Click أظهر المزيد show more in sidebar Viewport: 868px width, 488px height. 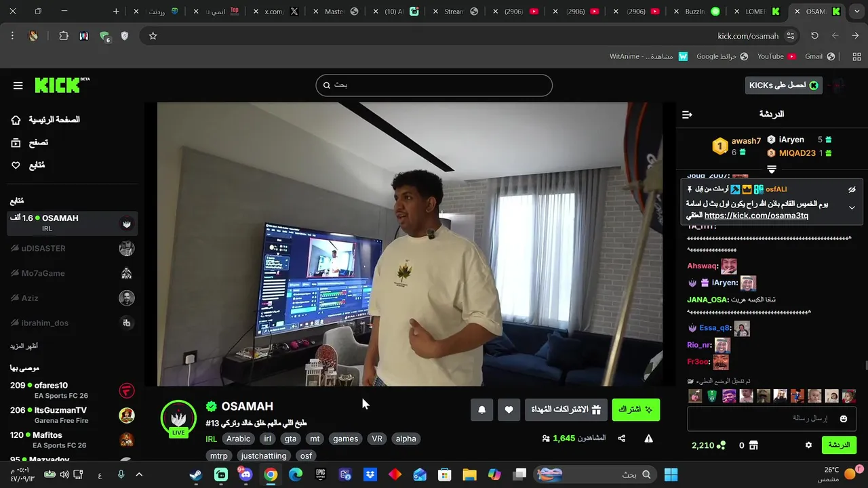click(24, 346)
